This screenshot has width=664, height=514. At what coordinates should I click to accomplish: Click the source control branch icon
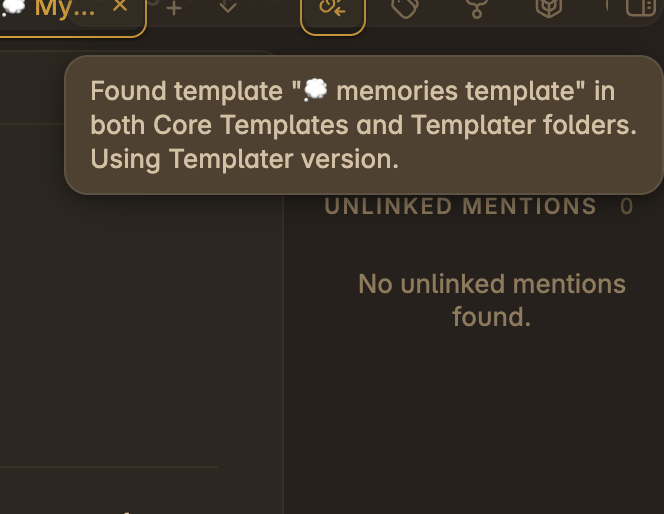click(x=477, y=8)
